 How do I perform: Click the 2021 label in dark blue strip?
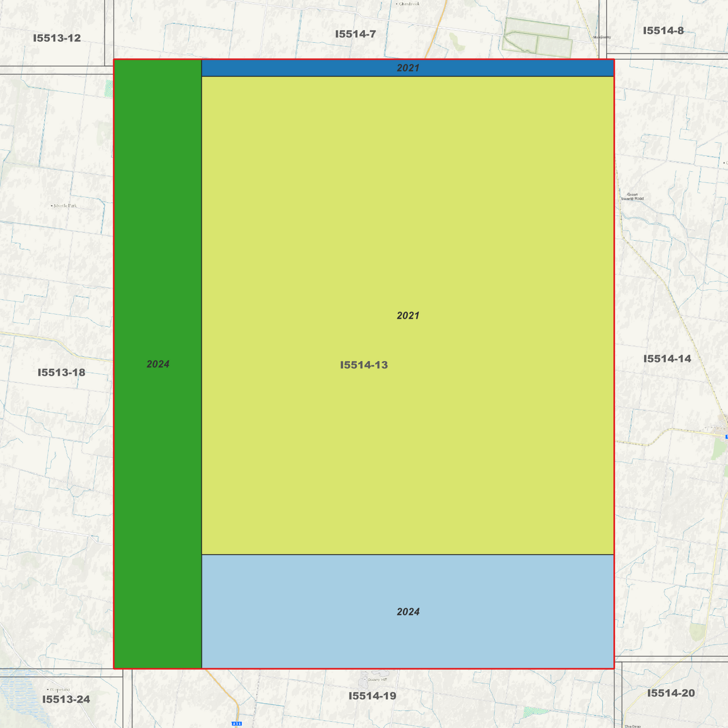408,68
